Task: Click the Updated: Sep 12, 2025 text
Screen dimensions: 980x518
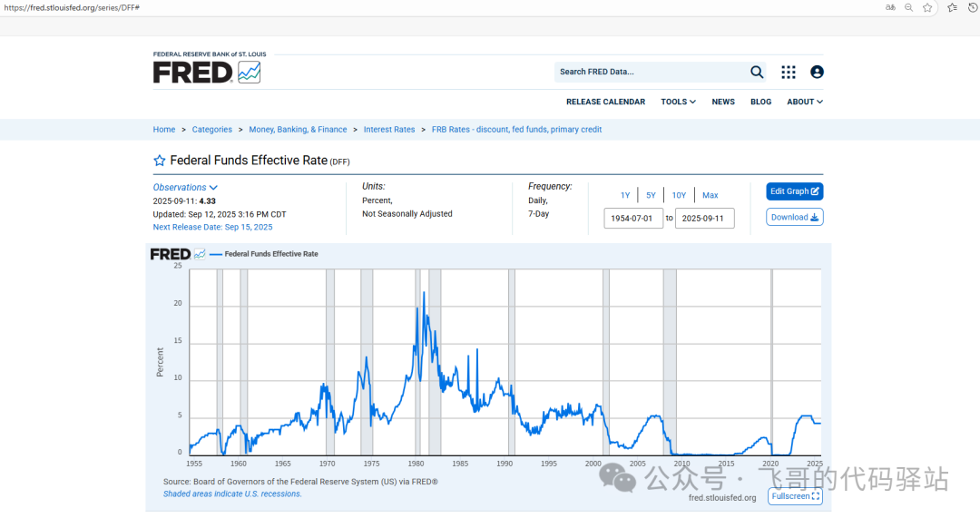Action: [x=220, y=214]
